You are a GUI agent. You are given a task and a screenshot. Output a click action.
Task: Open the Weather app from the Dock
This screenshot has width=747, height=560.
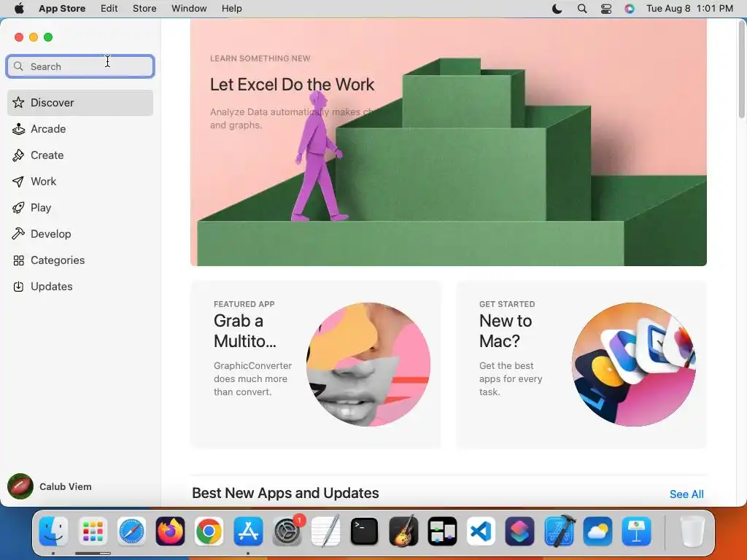(x=597, y=531)
